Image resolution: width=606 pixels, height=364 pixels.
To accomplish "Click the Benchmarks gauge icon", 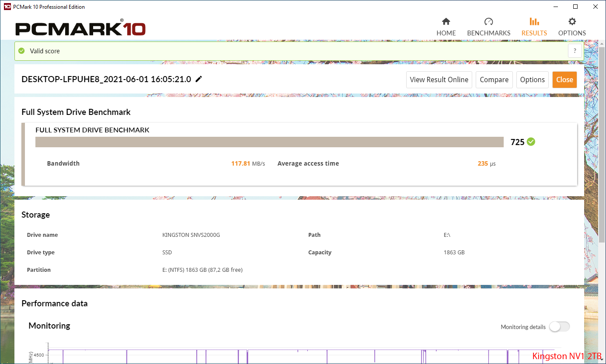I will (489, 22).
